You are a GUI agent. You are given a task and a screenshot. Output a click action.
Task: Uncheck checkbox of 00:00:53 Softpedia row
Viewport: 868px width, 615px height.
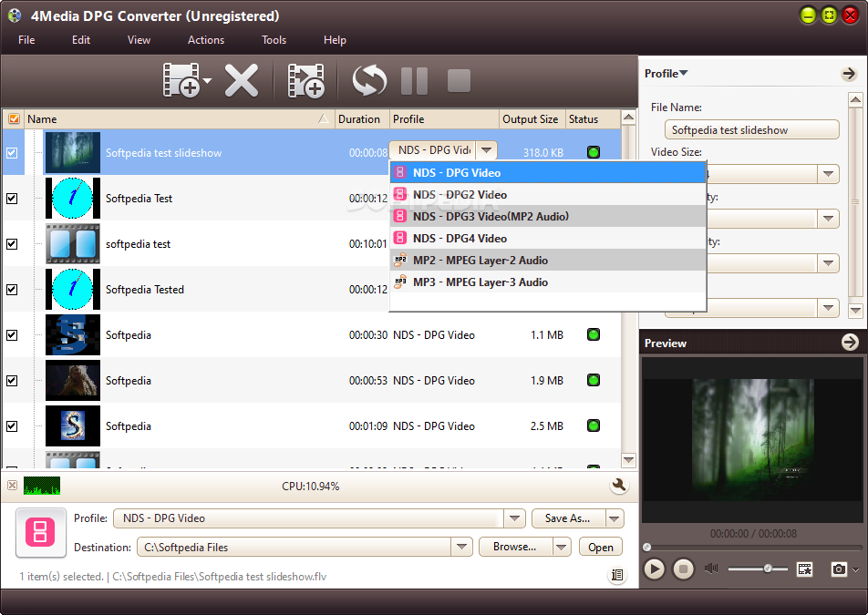coord(12,381)
